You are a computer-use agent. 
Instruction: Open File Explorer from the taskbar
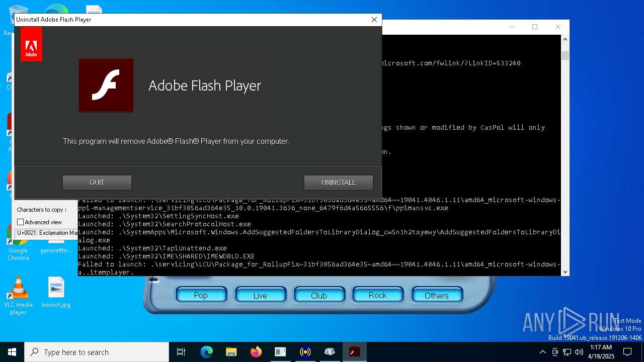[231, 352]
